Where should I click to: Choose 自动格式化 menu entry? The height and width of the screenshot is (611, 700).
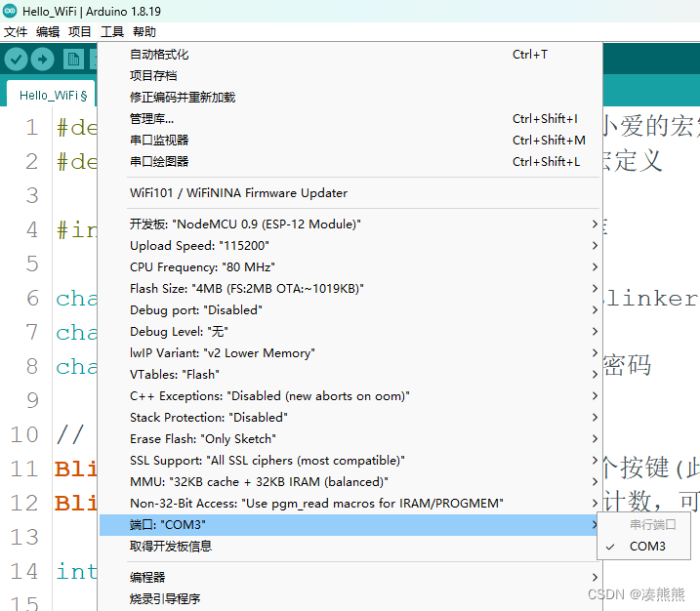point(350,55)
